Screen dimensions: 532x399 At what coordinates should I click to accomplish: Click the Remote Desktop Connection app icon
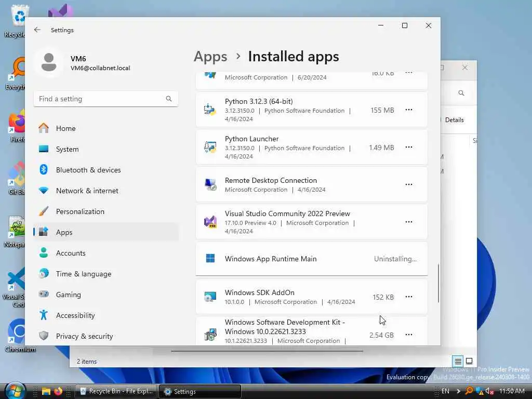(210, 184)
